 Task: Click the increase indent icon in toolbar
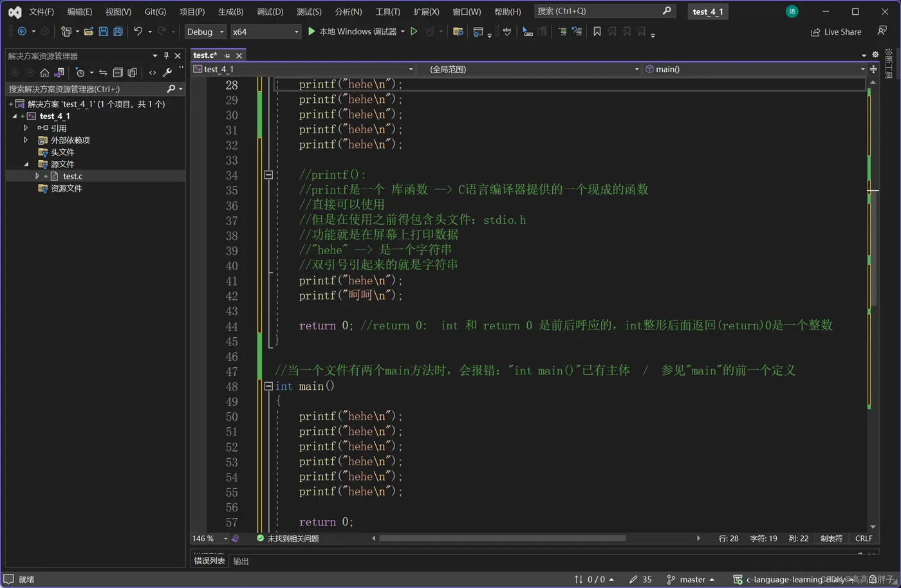click(562, 32)
